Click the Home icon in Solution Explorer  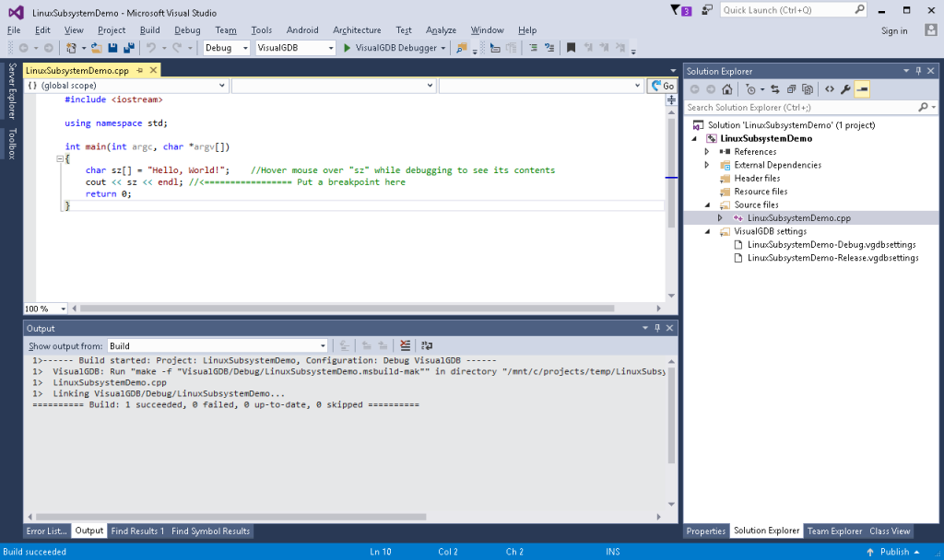[726, 88]
